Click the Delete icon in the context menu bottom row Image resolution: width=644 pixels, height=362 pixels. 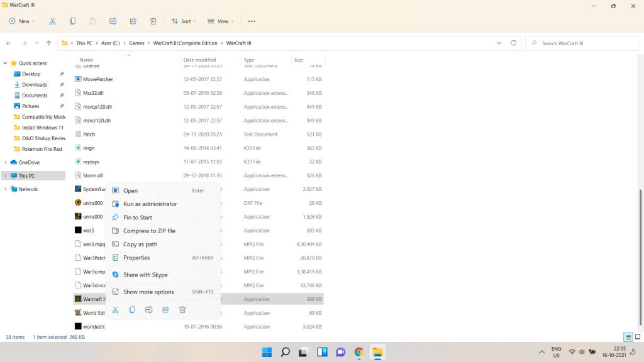coord(182,310)
